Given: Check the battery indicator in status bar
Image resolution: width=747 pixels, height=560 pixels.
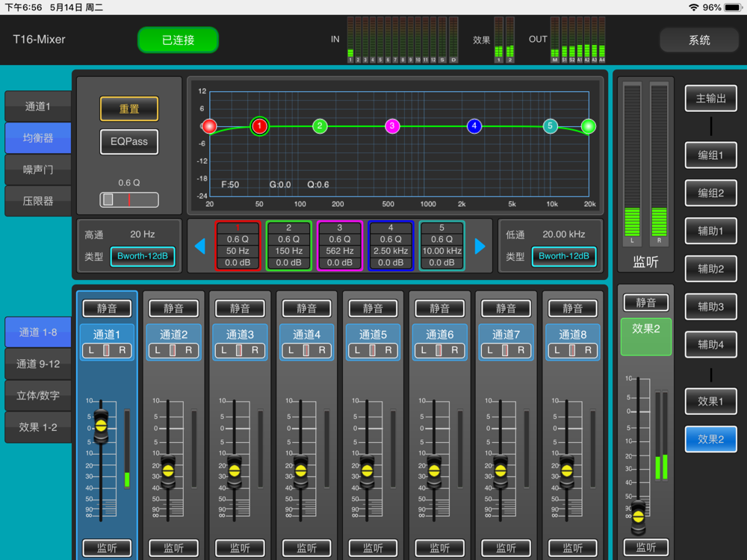Looking at the screenshot, I should tap(733, 7).
